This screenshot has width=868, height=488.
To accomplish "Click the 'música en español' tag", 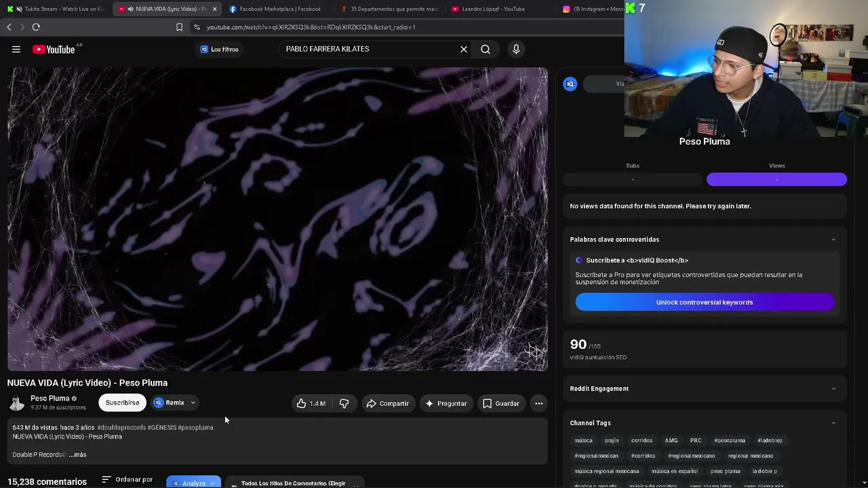I will tap(675, 471).
